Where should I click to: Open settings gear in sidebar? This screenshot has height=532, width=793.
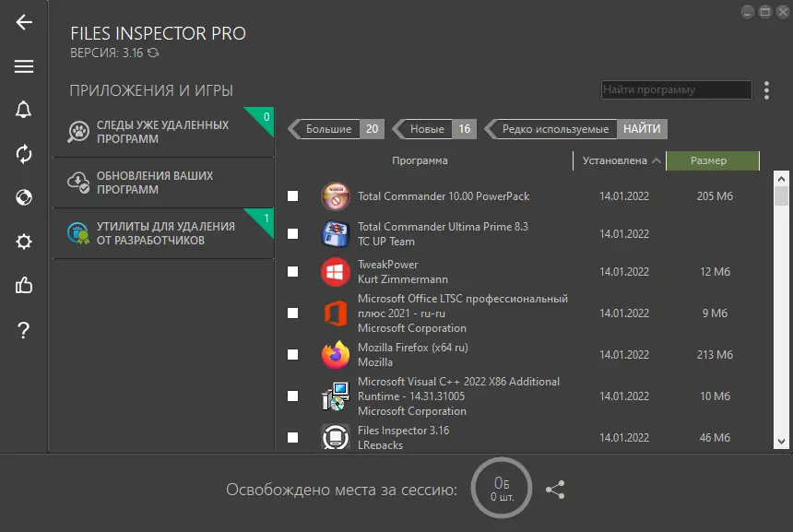tap(24, 242)
